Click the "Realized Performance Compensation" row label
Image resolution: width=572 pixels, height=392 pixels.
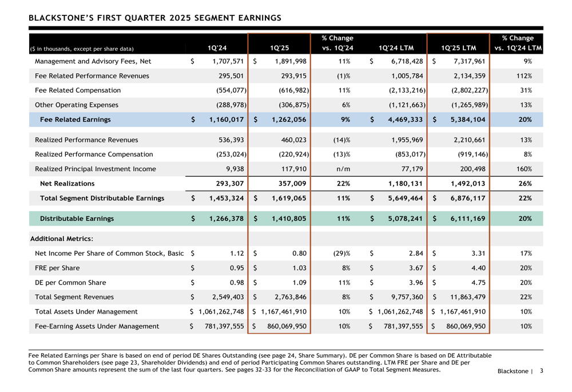[x=94, y=155]
